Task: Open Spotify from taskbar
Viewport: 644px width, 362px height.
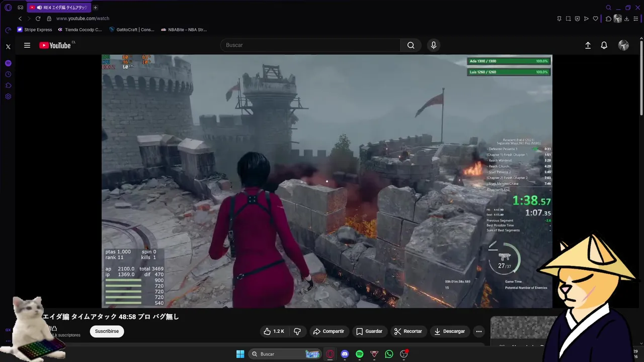Action: [359, 354]
